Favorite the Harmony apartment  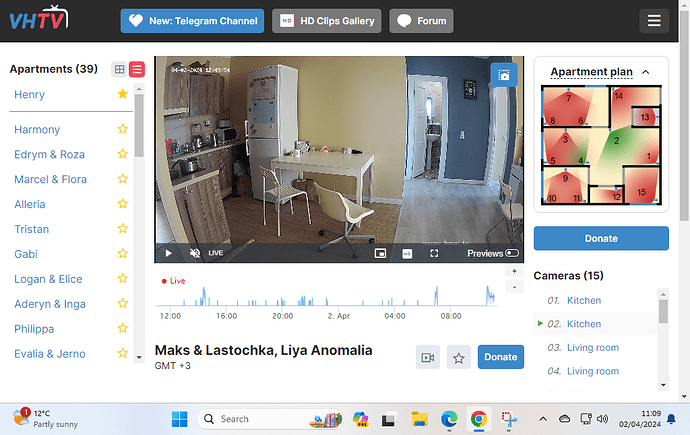pos(122,129)
